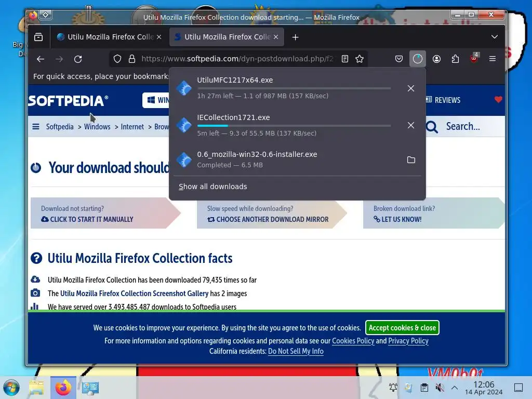Image resolution: width=532 pixels, height=399 pixels.
Task: Open Windows Start orb
Action: click(11, 388)
